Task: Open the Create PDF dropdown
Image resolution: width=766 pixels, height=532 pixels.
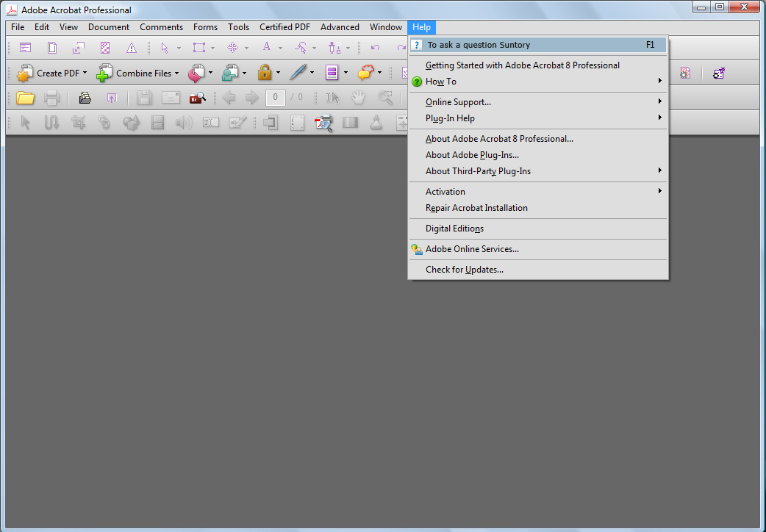Action: [51, 73]
